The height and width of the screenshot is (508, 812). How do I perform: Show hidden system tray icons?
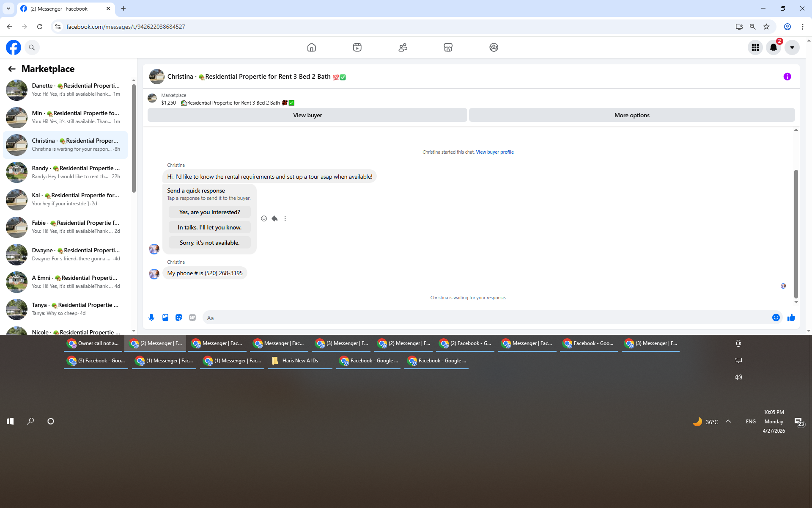pyautogui.click(x=728, y=421)
